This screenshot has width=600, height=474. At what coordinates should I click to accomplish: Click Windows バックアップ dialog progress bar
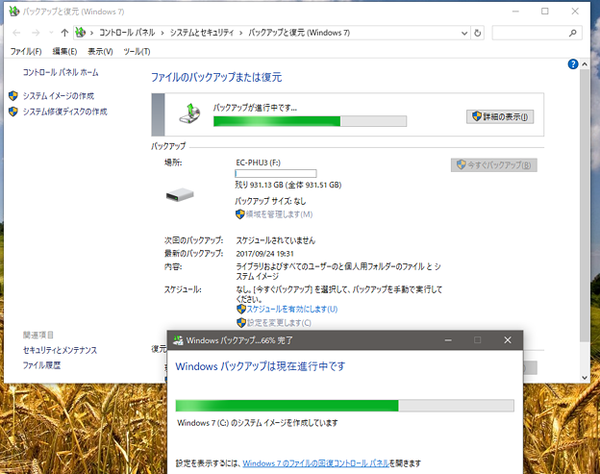pyautogui.click(x=345, y=406)
